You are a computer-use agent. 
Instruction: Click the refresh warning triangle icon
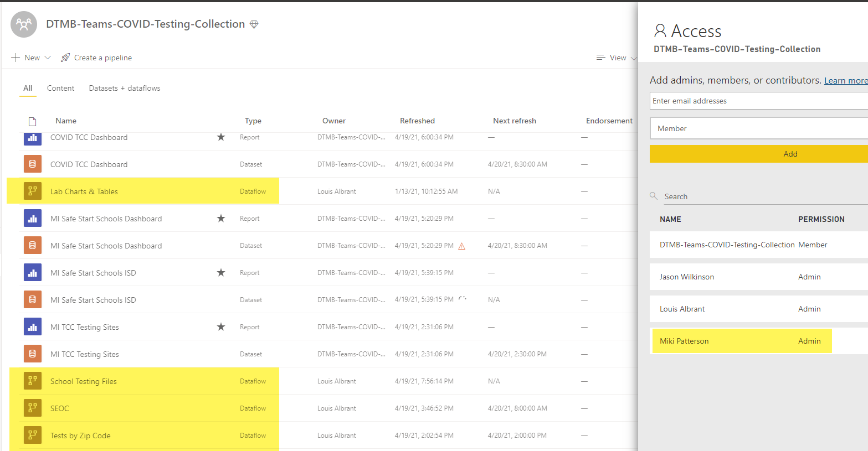[461, 246]
